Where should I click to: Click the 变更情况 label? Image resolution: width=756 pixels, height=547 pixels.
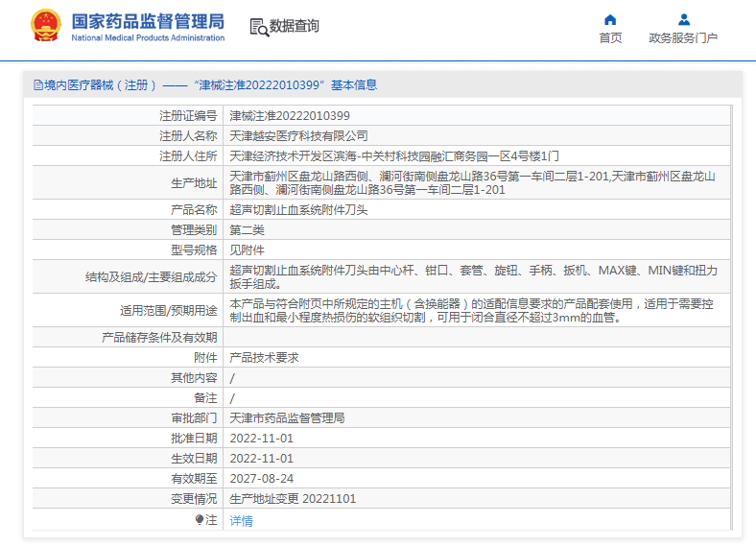point(195,499)
